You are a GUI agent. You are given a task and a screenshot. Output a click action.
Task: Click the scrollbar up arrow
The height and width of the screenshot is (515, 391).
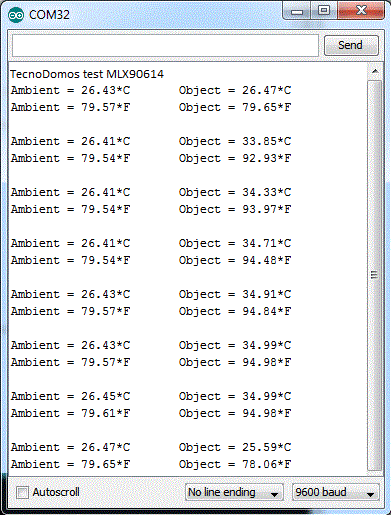(375, 71)
